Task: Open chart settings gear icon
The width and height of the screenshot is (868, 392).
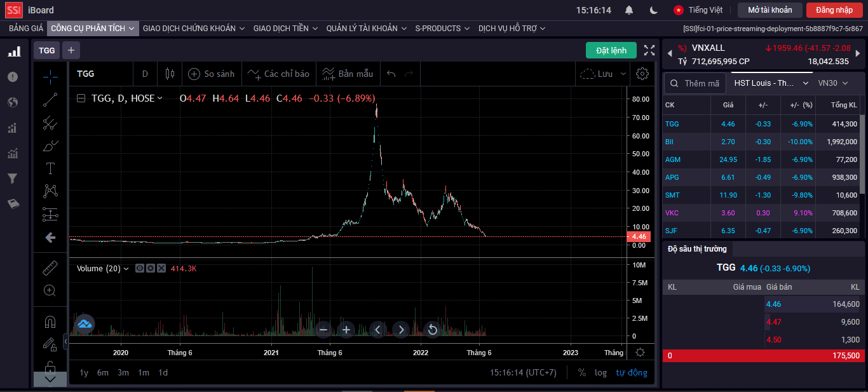Action: (x=642, y=74)
